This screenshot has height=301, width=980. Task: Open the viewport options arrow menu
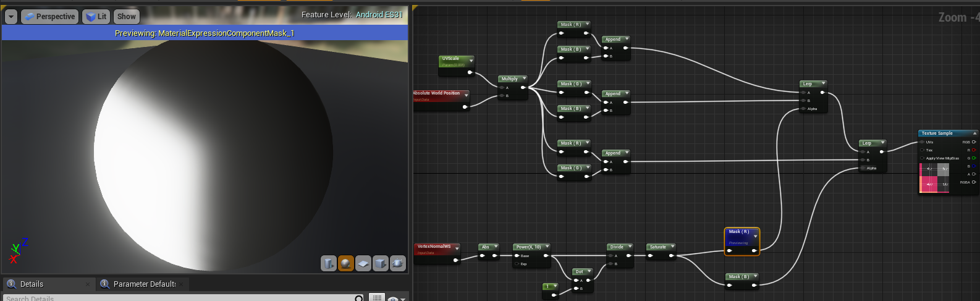[11, 17]
